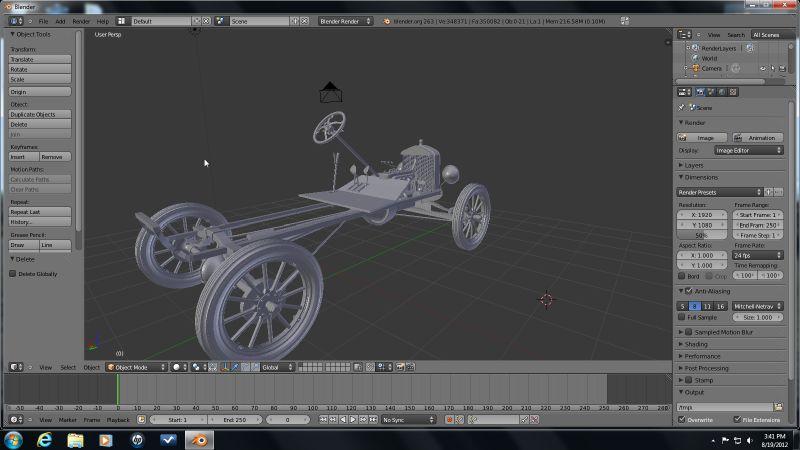This screenshot has width=800, height=450.
Task: Enable the Border render checkbox
Action: (682, 276)
